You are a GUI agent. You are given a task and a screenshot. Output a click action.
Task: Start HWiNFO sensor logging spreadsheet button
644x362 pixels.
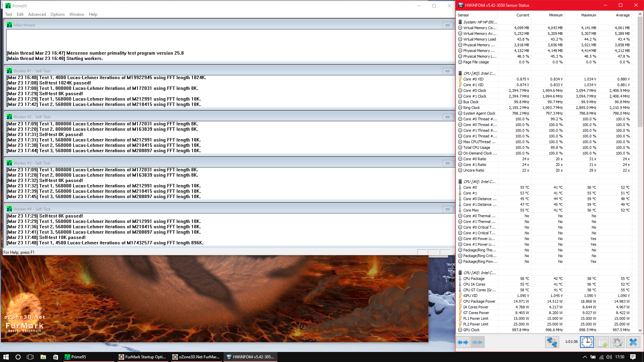click(x=602, y=342)
